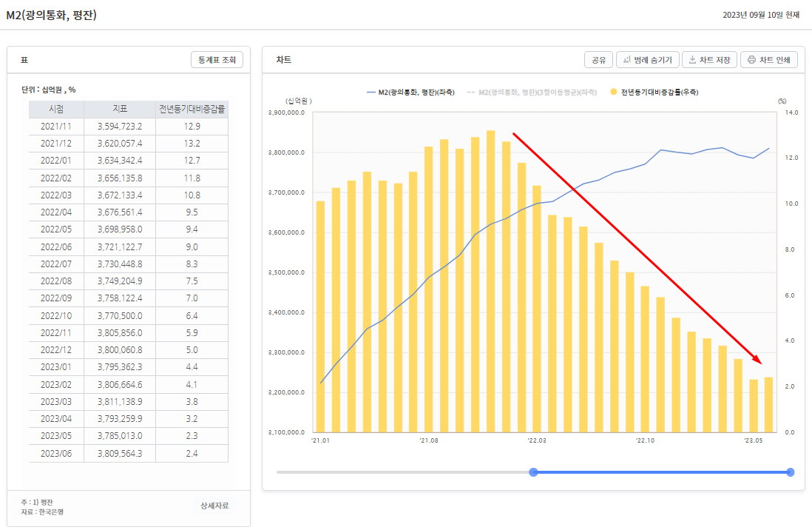Save the chart with 차트 저장

tap(709, 60)
